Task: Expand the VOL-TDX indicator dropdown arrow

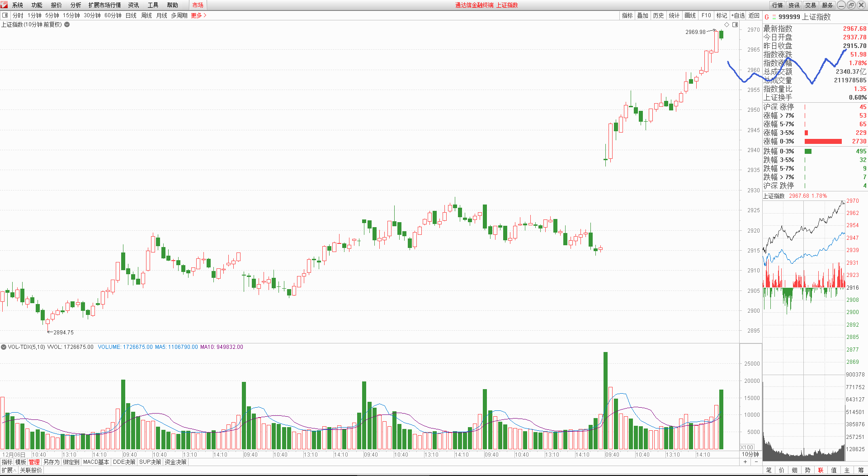Action: click(4, 347)
